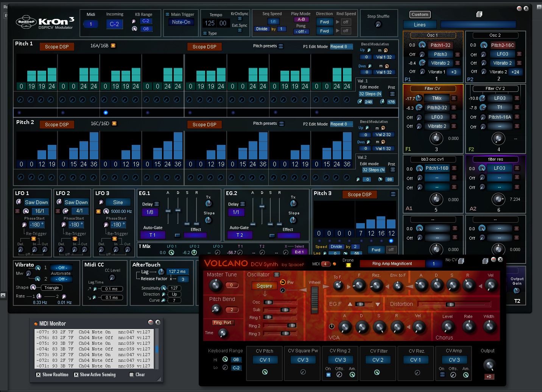Open the Filter CV module header
This screenshot has height=392, width=542.
coord(433,88)
